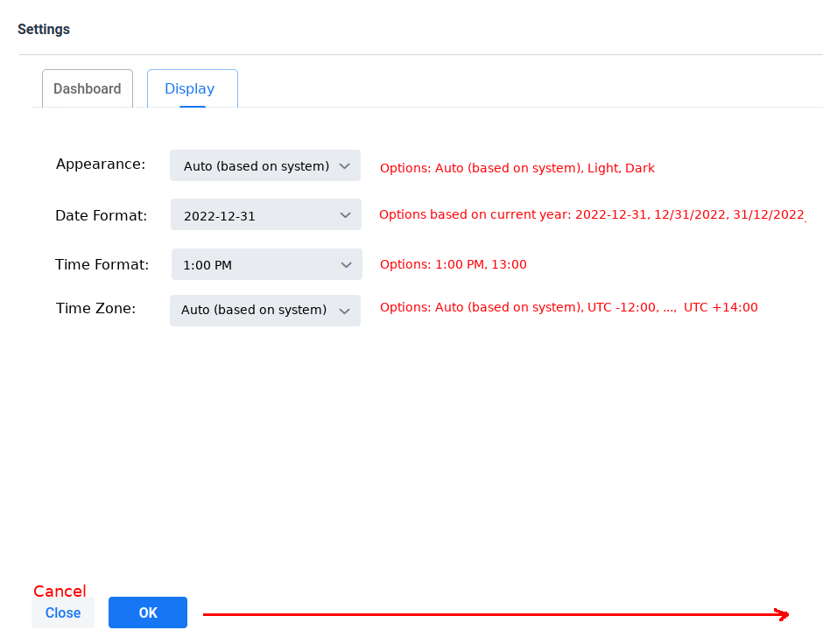Click the Time Zone field label
Screen dimensions: 823x644
[x=96, y=308]
